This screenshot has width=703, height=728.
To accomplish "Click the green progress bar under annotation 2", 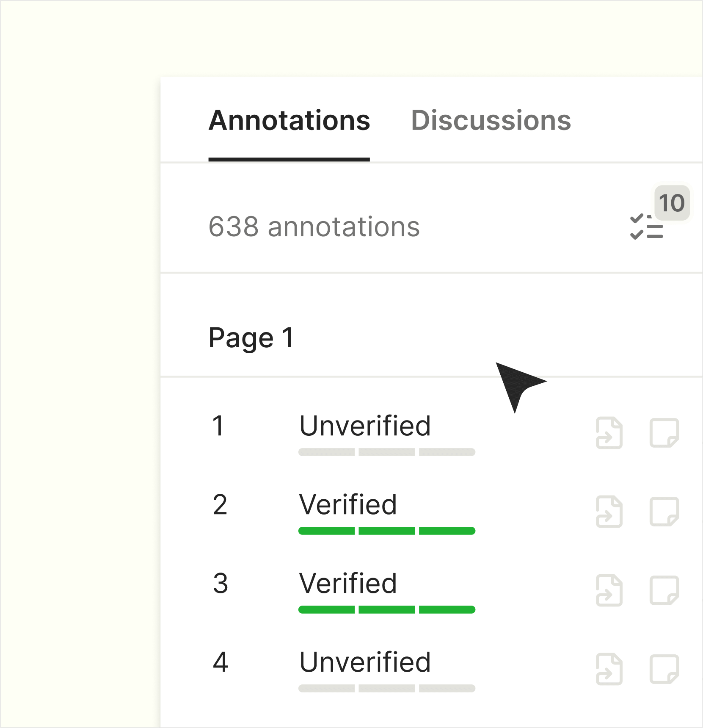I will 386,531.
